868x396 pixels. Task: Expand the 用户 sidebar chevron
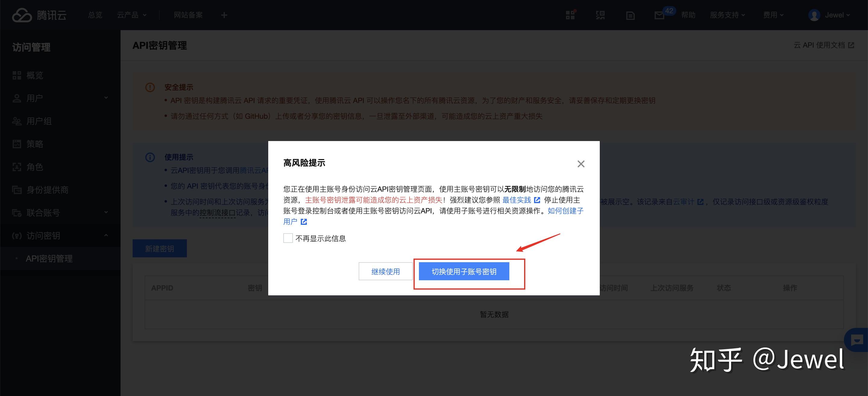pyautogui.click(x=106, y=98)
